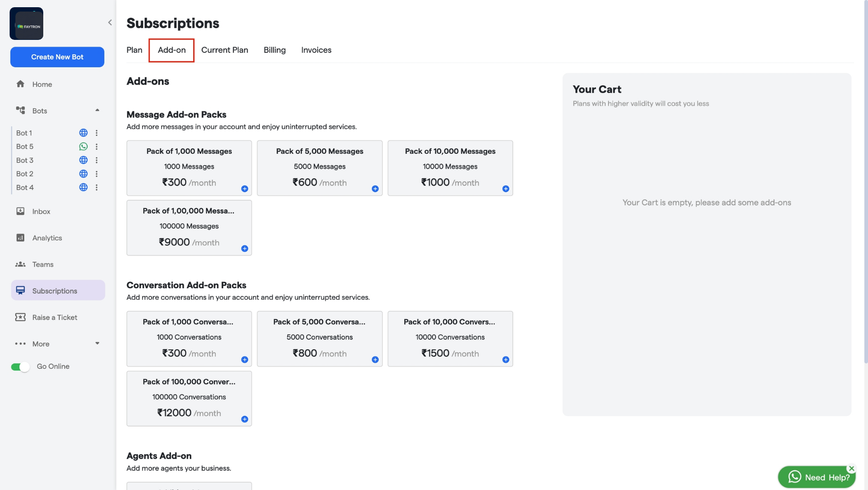
Task: Click the Need Help button
Action: (817, 477)
